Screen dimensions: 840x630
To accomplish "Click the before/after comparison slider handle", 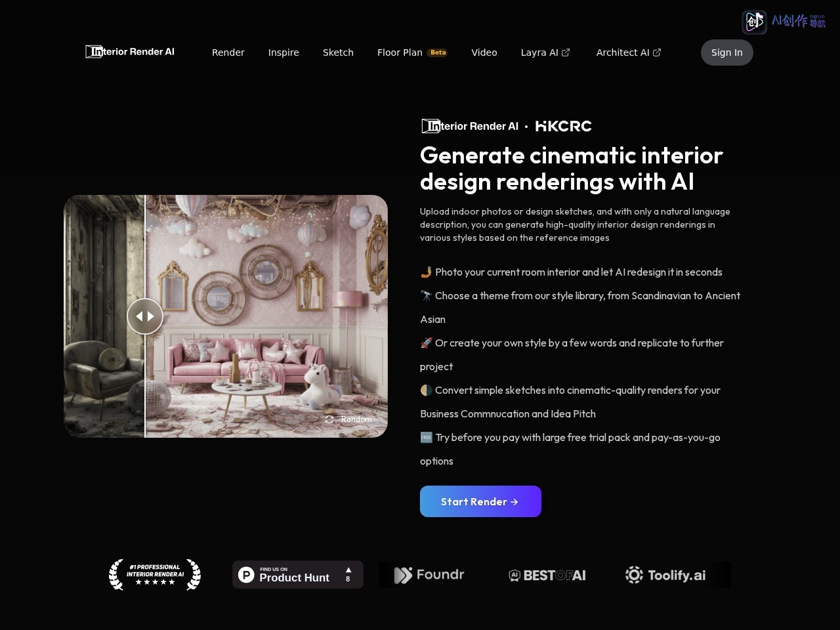I will (145, 316).
